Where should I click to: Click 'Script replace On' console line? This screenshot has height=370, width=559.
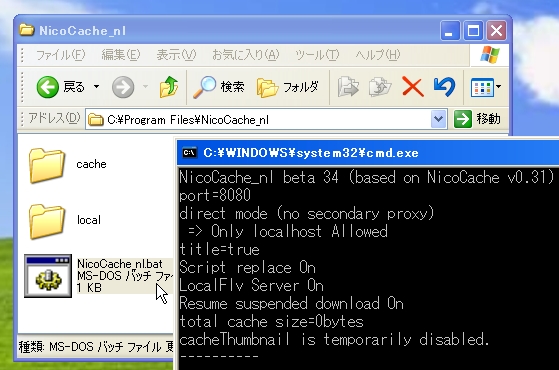[247, 267]
